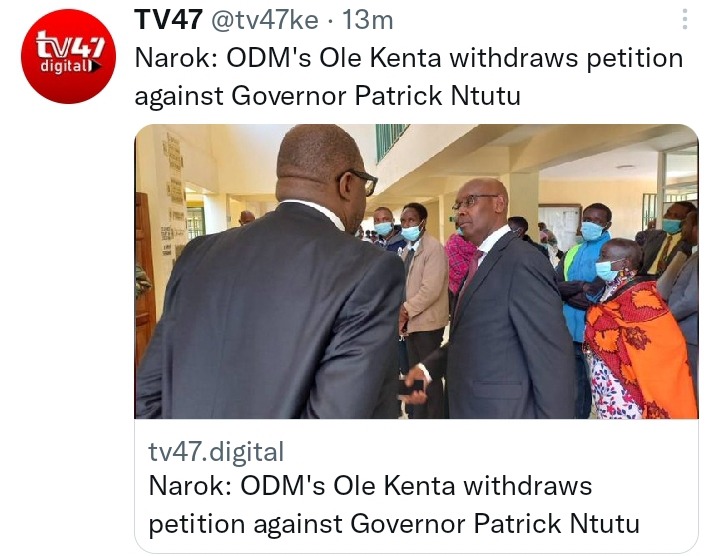
Task: Click the wall plaque on photo's left side
Action: 173,193
